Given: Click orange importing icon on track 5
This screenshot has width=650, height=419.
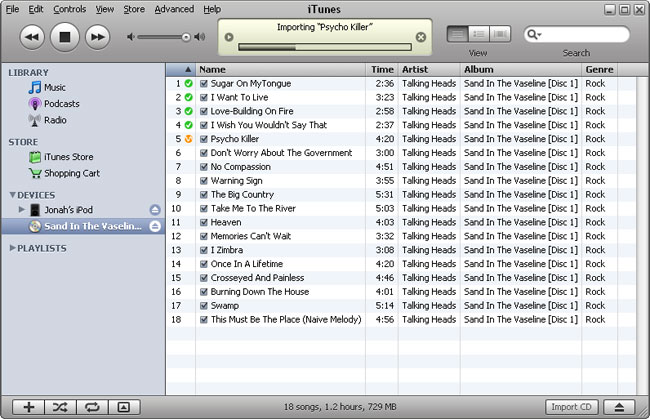Looking at the screenshot, I should (189, 139).
